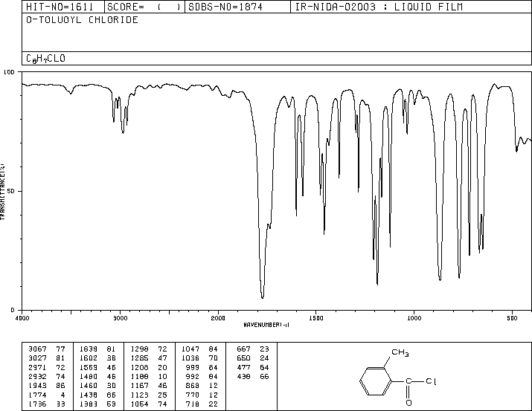532x411 pixels.
Task: Click the molecular formula C8H7ClO
Action: (46, 59)
